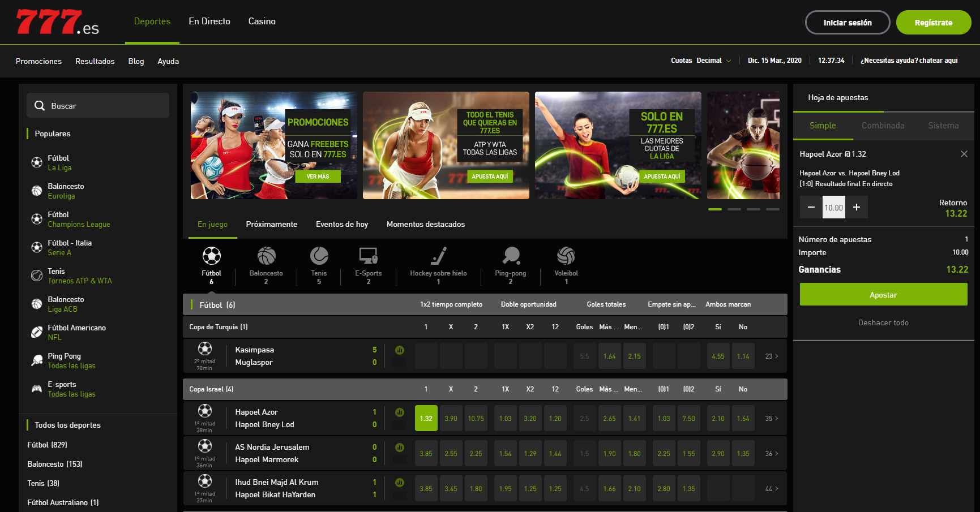Open statistics icon for Kasimpasa match
The width and height of the screenshot is (980, 512).
(x=400, y=350)
